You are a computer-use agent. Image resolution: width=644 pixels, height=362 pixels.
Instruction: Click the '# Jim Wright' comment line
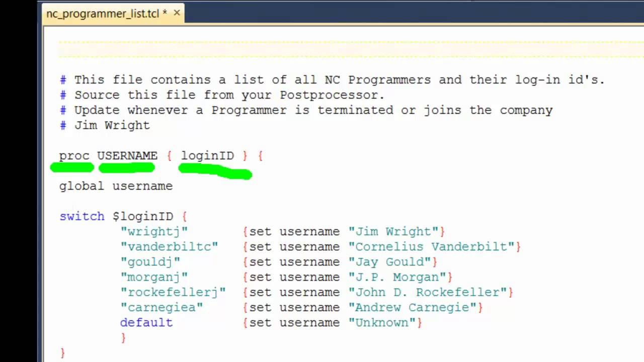coord(105,125)
